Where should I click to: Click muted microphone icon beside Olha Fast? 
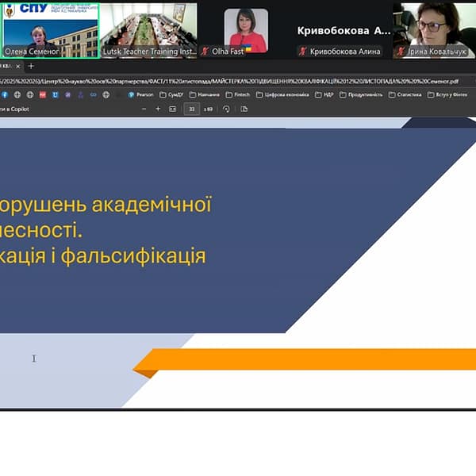click(x=227, y=52)
